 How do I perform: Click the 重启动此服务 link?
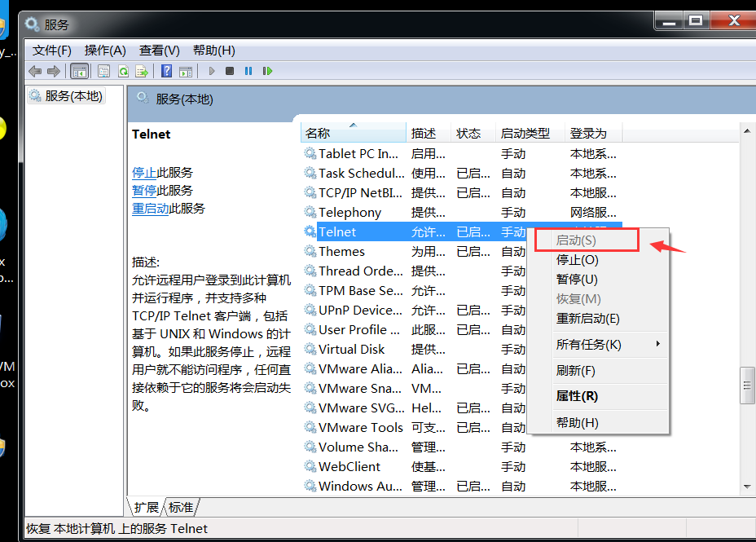tap(152, 208)
